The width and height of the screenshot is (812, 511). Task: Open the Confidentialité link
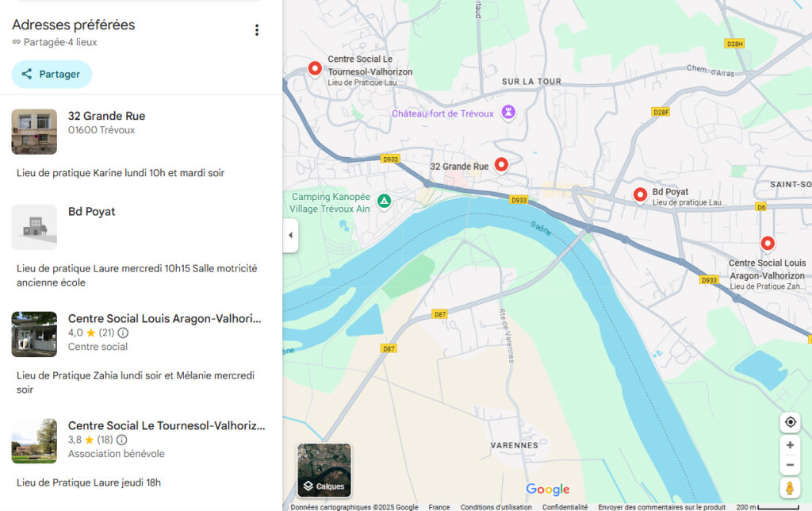click(565, 507)
